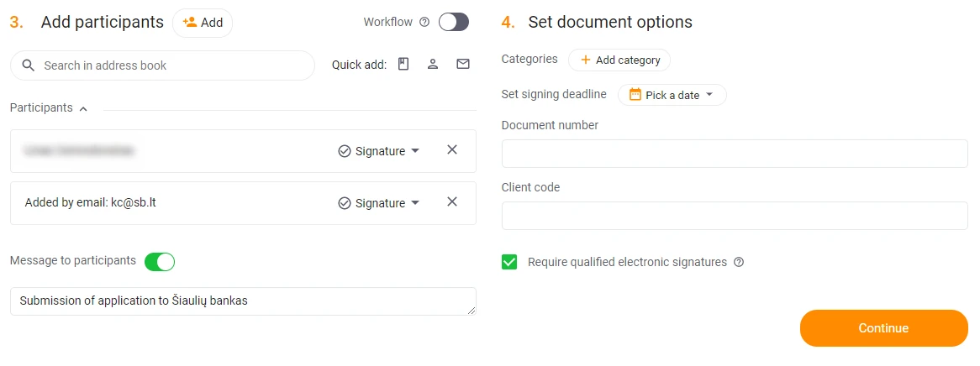Image resolution: width=980 pixels, height=366 pixels.
Task: Click the 'Categories' label
Action: pyautogui.click(x=530, y=59)
